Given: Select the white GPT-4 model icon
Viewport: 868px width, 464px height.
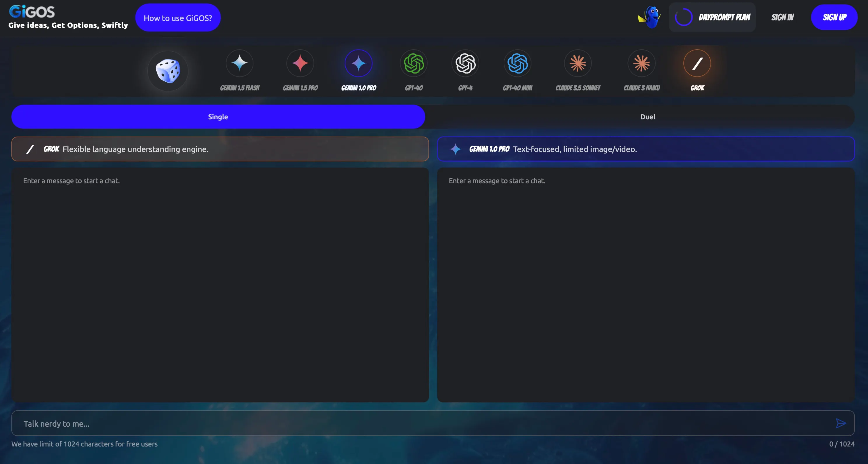Looking at the screenshot, I should coord(465,63).
